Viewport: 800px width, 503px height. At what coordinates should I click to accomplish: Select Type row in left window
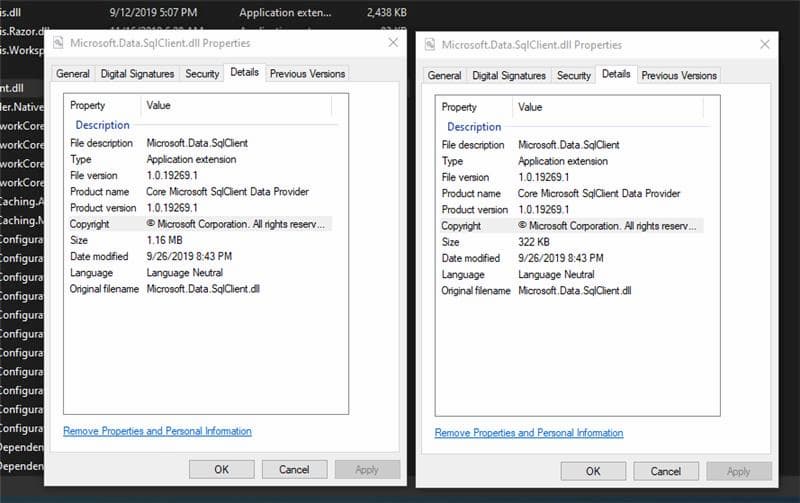pos(200,160)
